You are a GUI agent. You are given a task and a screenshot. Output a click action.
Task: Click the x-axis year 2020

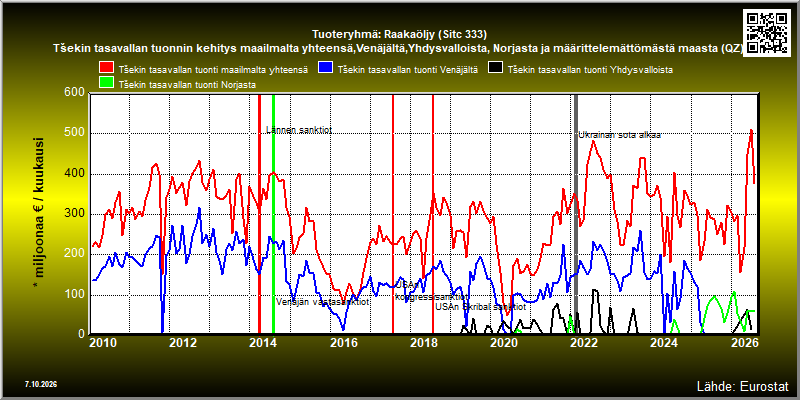(x=504, y=343)
